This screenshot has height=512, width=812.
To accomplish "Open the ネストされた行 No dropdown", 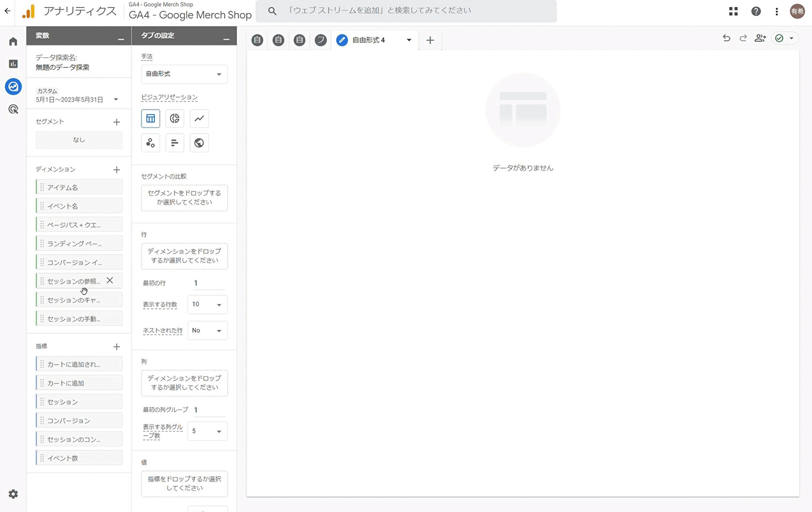I will tap(207, 331).
